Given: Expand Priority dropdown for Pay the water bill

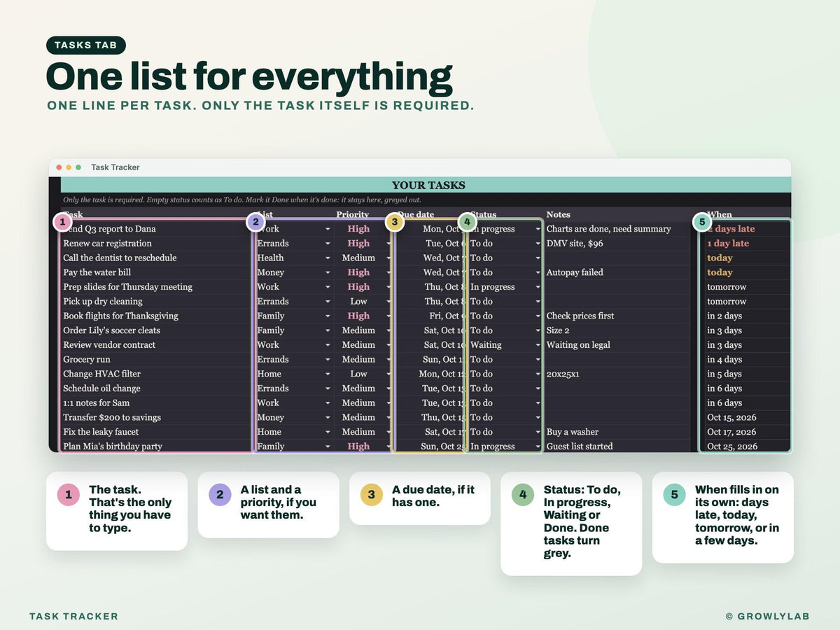Looking at the screenshot, I should click(x=388, y=273).
